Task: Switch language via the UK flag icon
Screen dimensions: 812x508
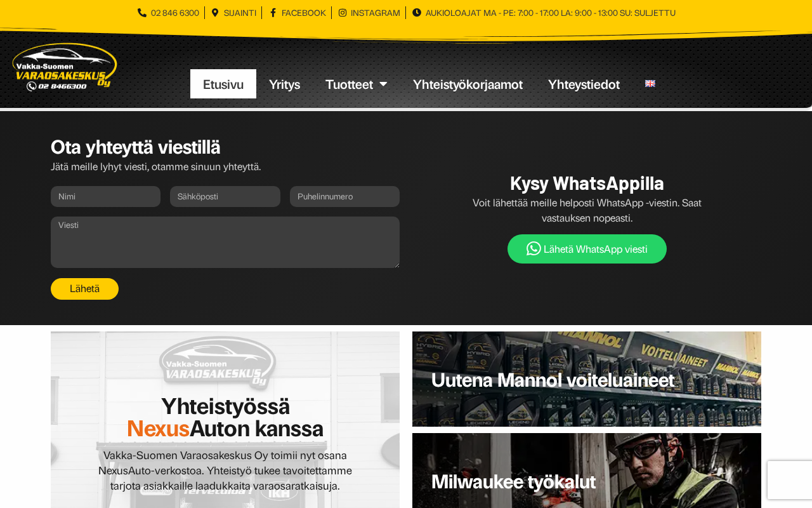Action: click(650, 83)
